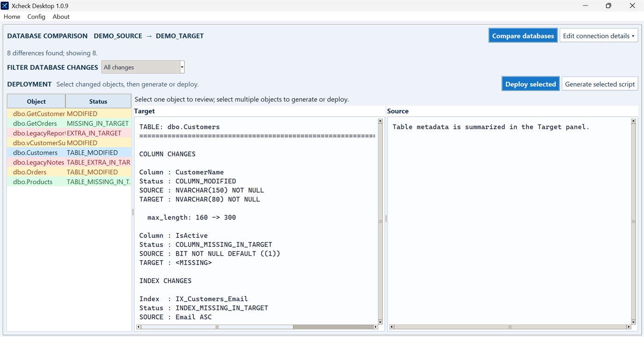Click the Source panel vertical scrollbar
The image size is (644, 337).
pyautogui.click(x=633, y=221)
